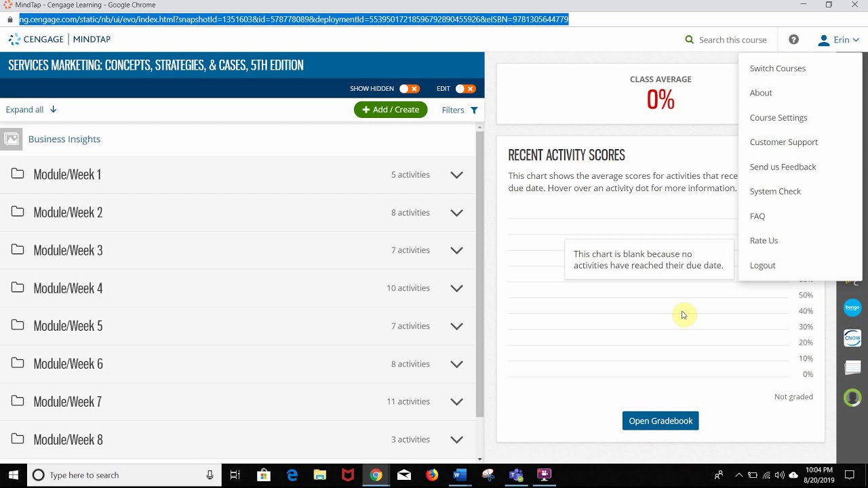Click the volume icon in system tray
This screenshot has width=868, height=488.
[779, 475]
